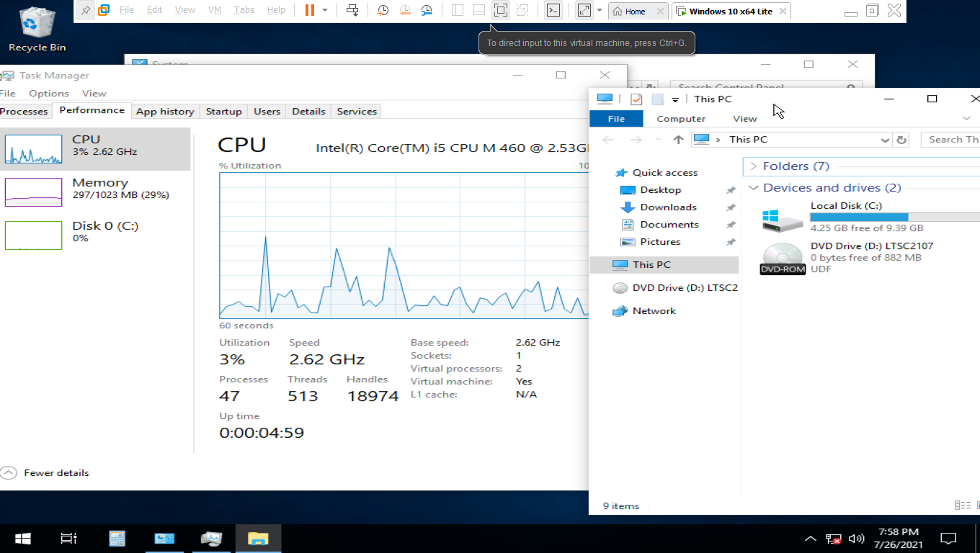The height and width of the screenshot is (553, 980).
Task: Switch to the Startup tab
Action: [223, 112]
